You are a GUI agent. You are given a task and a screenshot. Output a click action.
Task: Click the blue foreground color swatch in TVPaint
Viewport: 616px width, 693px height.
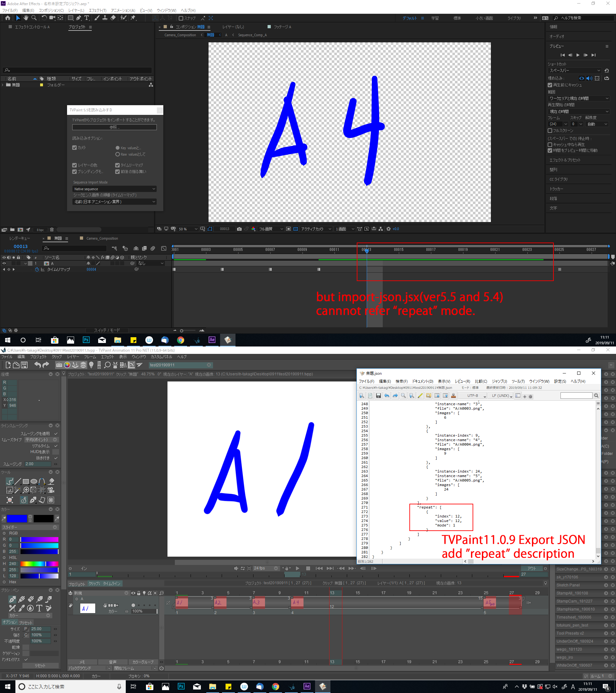point(17,518)
